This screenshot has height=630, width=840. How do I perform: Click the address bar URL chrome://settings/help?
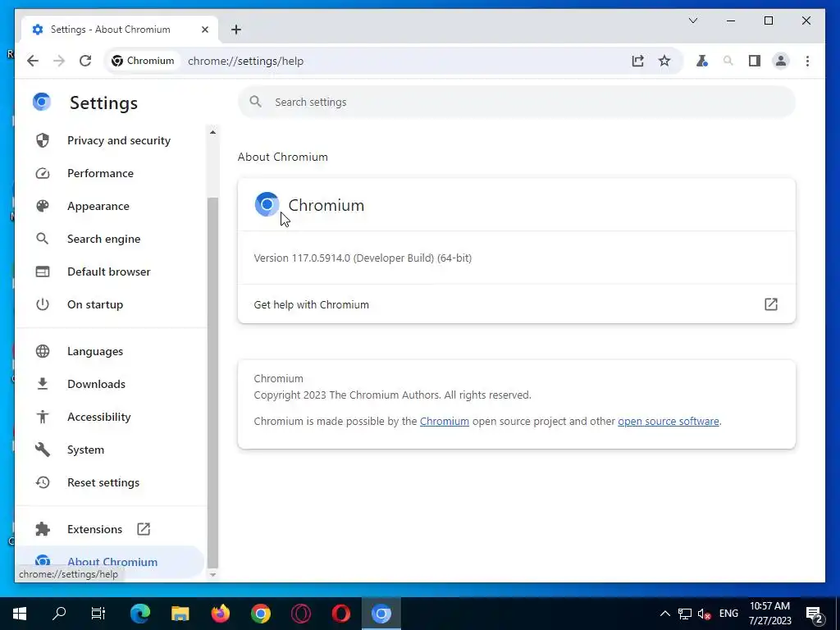246,61
